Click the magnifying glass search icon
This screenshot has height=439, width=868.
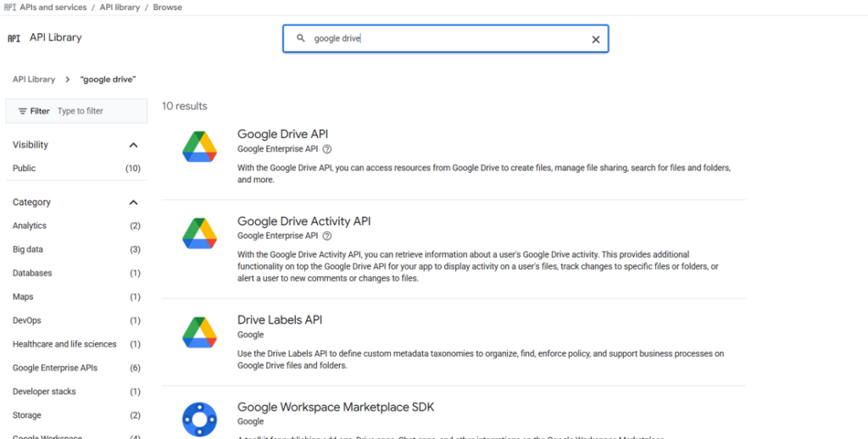coord(300,39)
